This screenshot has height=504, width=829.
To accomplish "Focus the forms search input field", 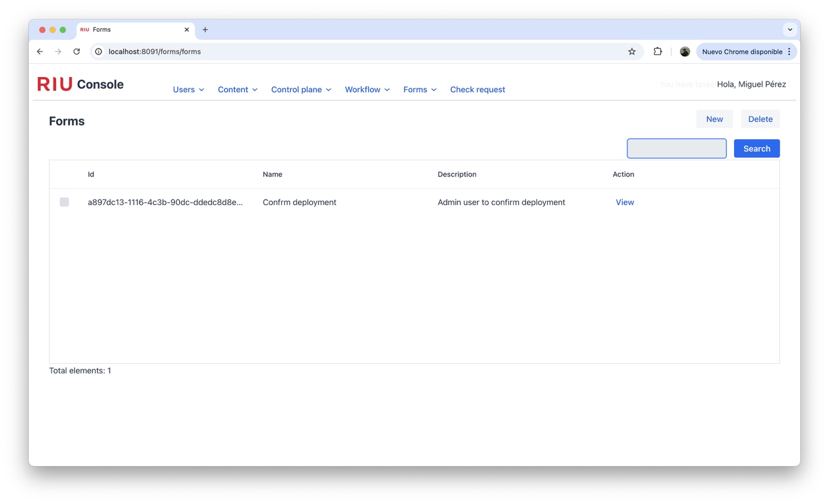I will tap(676, 148).
